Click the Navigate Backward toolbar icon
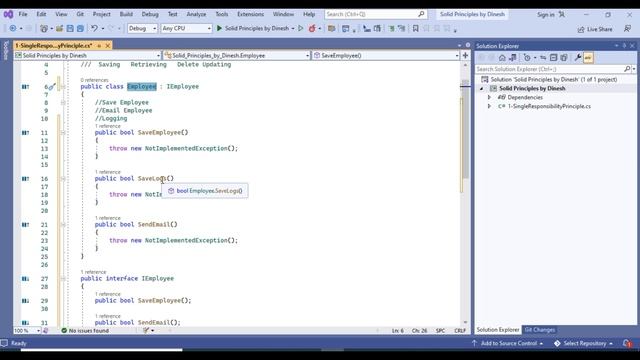This screenshot has width=640, height=360. click(x=13, y=29)
